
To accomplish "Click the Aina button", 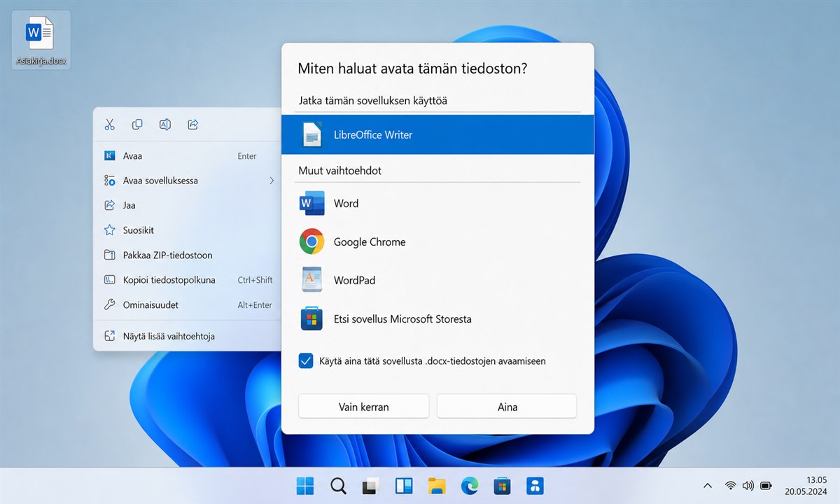I will (507, 407).
